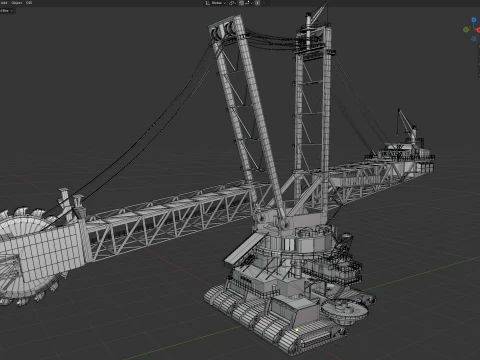Click the dim negative Z gizmo ball

(474, 39)
